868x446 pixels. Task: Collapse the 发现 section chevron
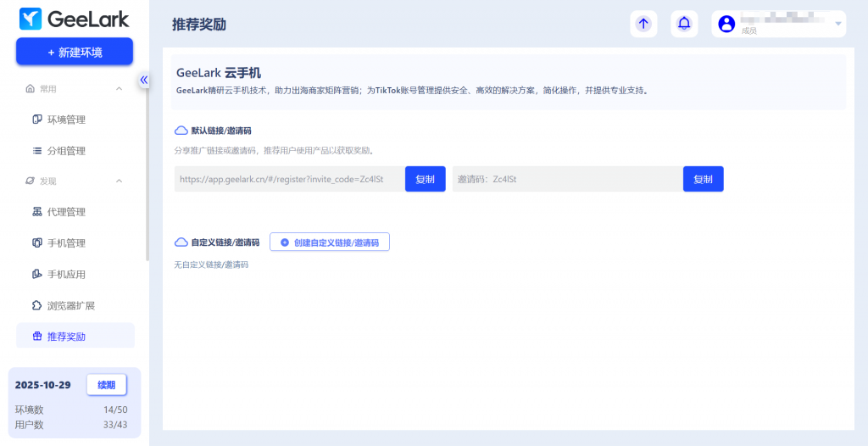tap(119, 181)
